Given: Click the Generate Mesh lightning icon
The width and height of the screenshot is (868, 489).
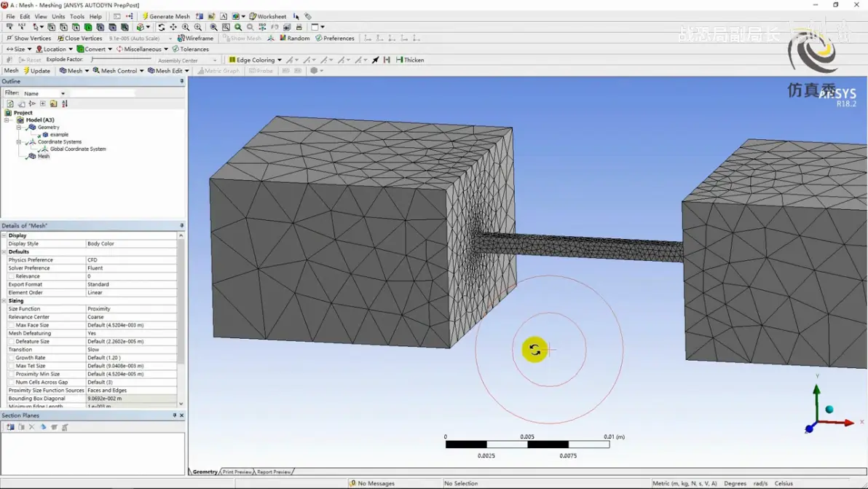Looking at the screenshot, I should [x=146, y=17].
